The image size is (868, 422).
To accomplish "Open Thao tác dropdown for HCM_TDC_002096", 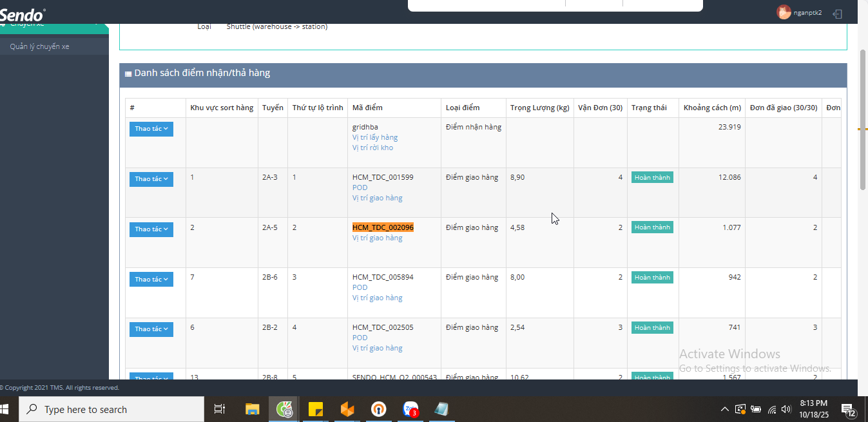I will pos(151,229).
